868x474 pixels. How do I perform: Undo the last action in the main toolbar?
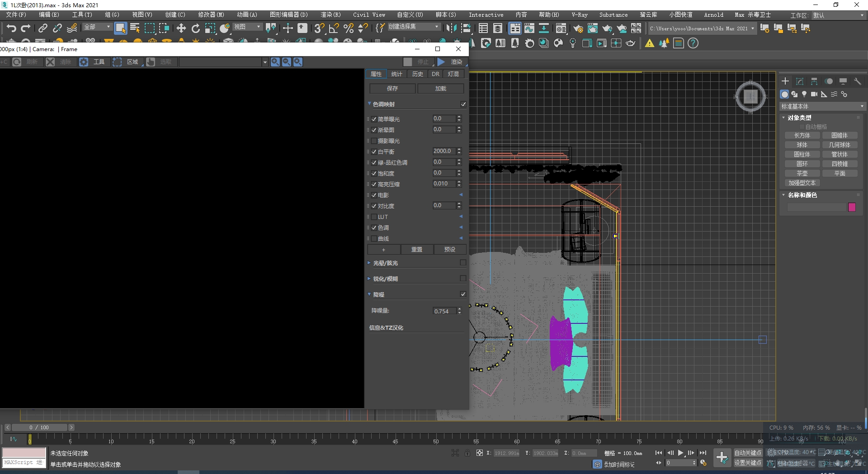11,28
